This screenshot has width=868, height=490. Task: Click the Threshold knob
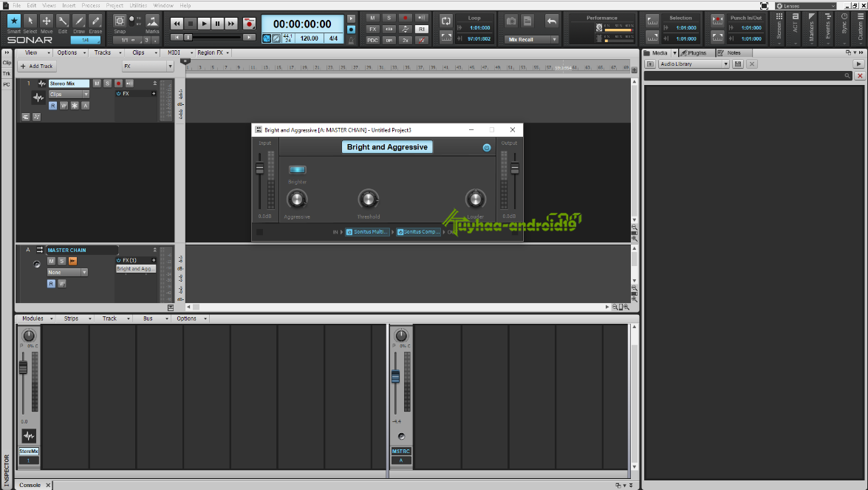[368, 200]
